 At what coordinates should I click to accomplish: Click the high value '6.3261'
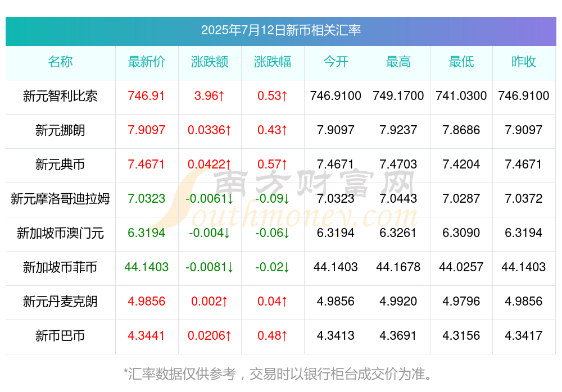pyautogui.click(x=398, y=233)
